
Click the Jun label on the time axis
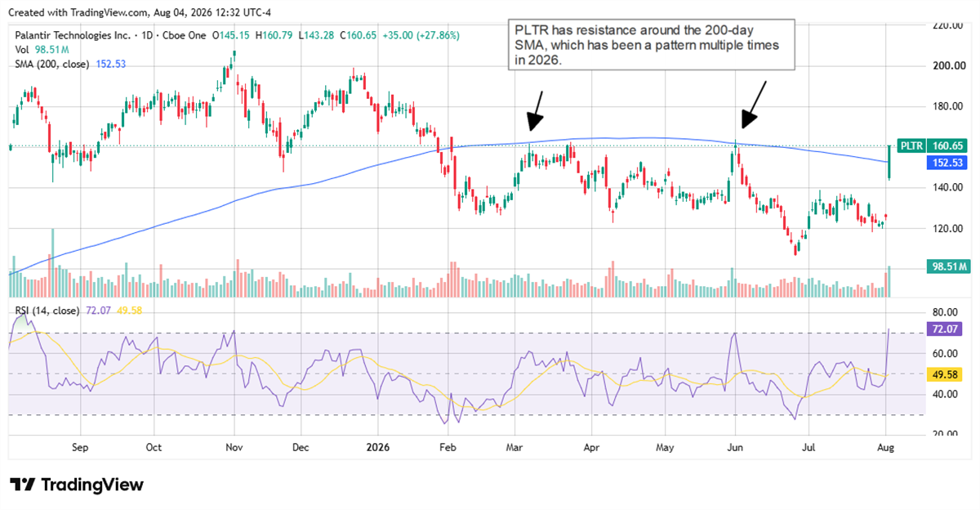(x=736, y=449)
